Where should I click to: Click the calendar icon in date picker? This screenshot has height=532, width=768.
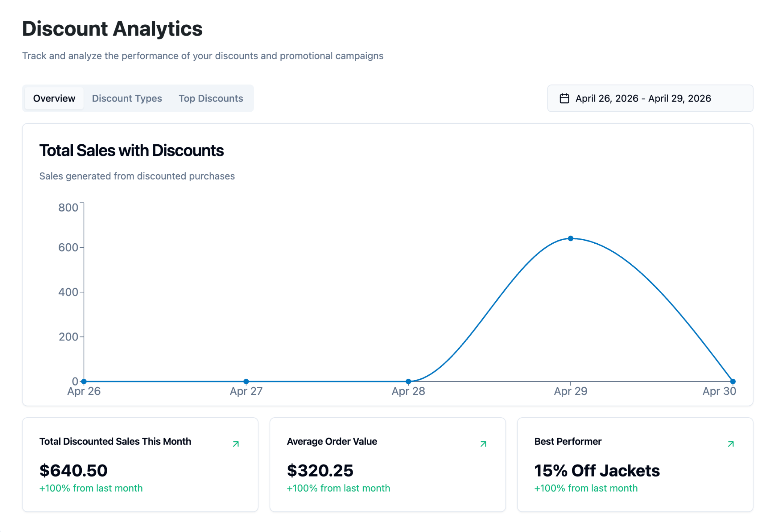tap(564, 98)
